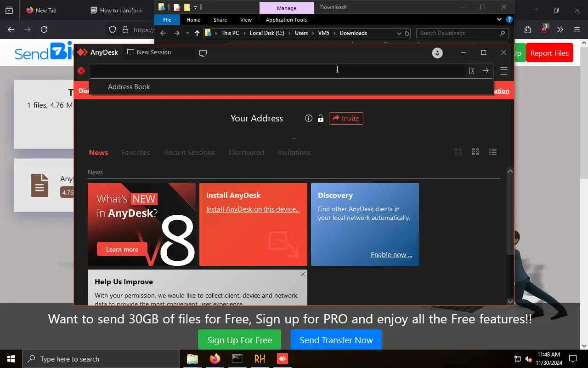
Task: Click the AnyDesk icon on the taskbar
Action: point(282,359)
